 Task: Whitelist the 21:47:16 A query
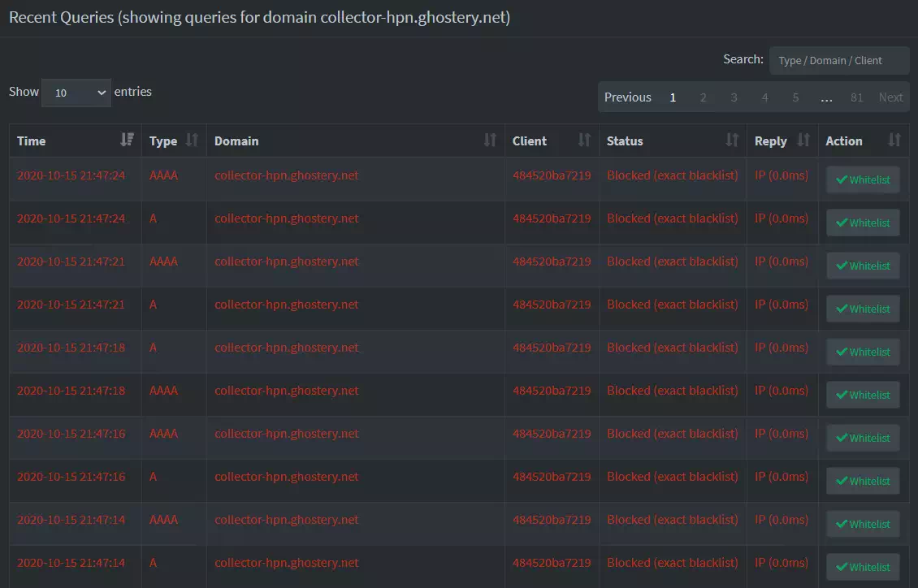coord(863,481)
